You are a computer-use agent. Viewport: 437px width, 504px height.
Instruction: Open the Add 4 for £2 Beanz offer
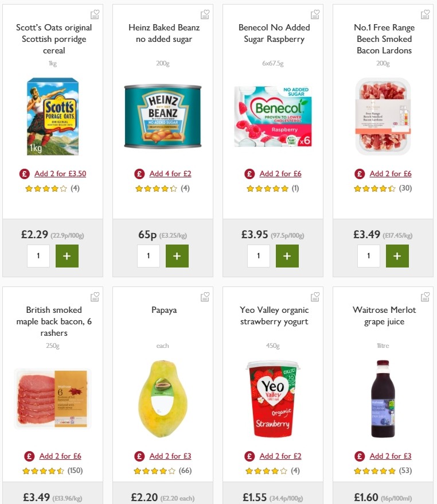(170, 173)
